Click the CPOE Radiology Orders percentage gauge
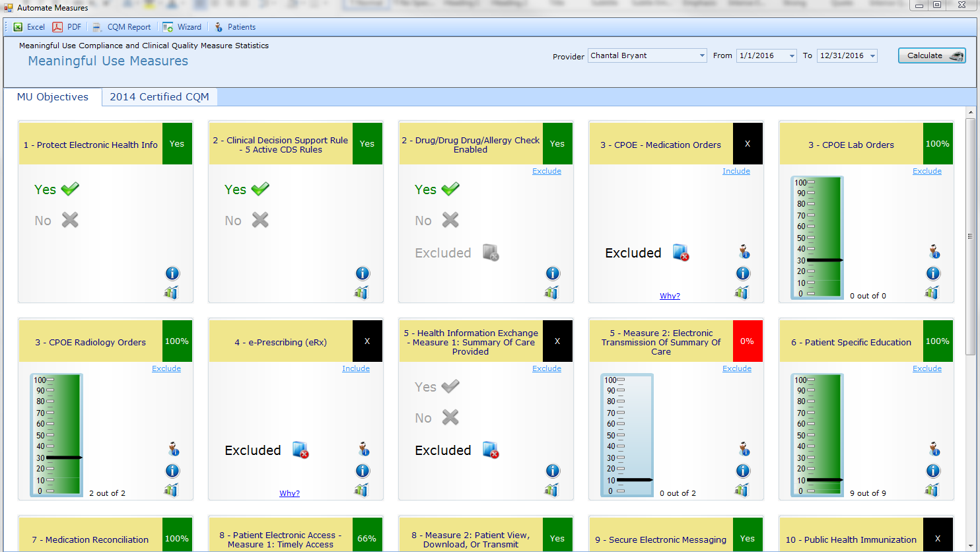980x552 pixels. click(57, 435)
